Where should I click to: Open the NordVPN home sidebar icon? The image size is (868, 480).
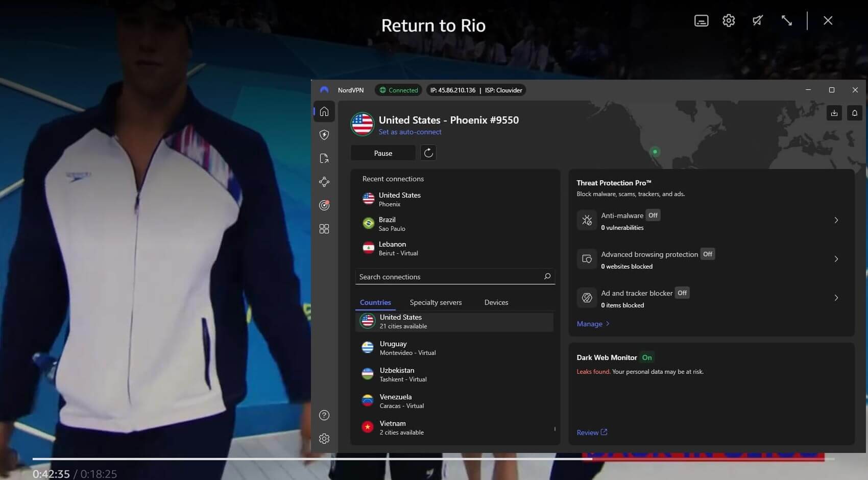(324, 112)
